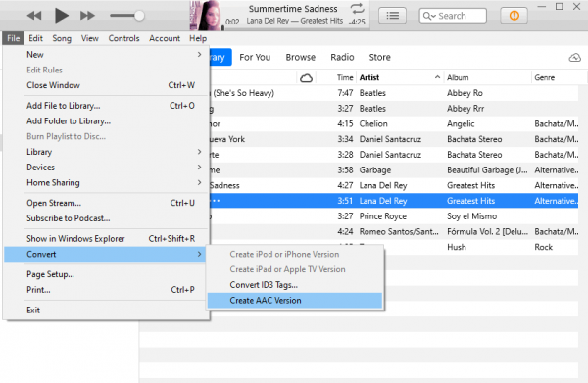Select Show in Windows Explorer
This screenshot has height=383, width=588.
tap(106, 239)
